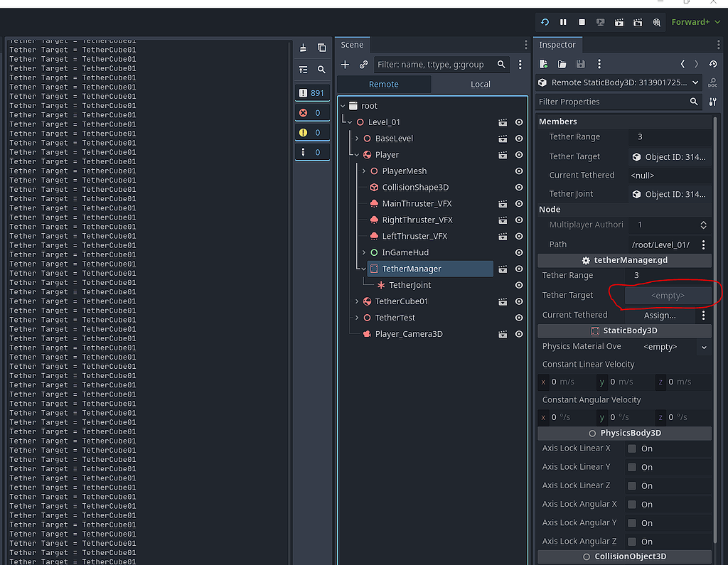Enable Axis Lock Linear X
Image resolution: width=728 pixels, height=565 pixels.
coord(632,448)
